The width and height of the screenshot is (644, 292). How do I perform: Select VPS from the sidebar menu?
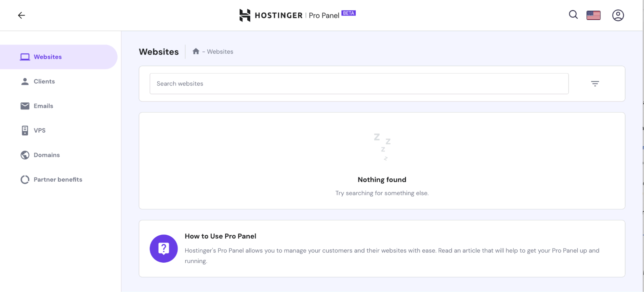(x=39, y=130)
